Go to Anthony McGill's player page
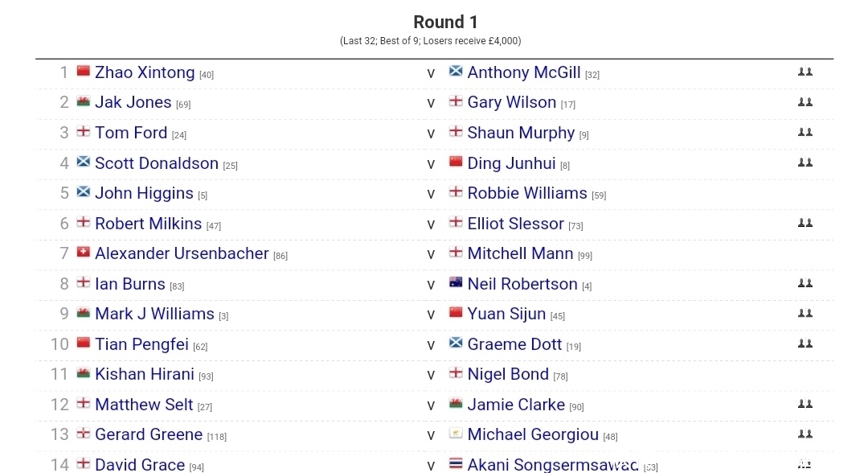This screenshot has width=868, height=473. click(523, 72)
